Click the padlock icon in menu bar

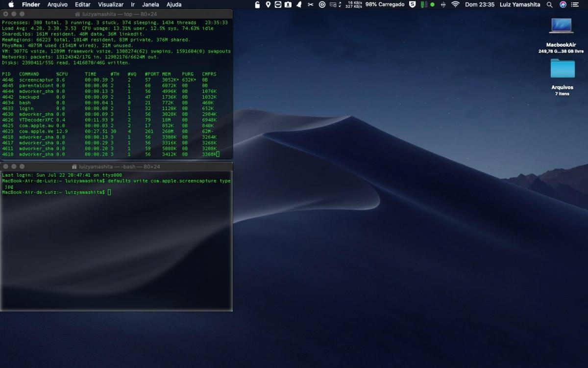[258, 4]
